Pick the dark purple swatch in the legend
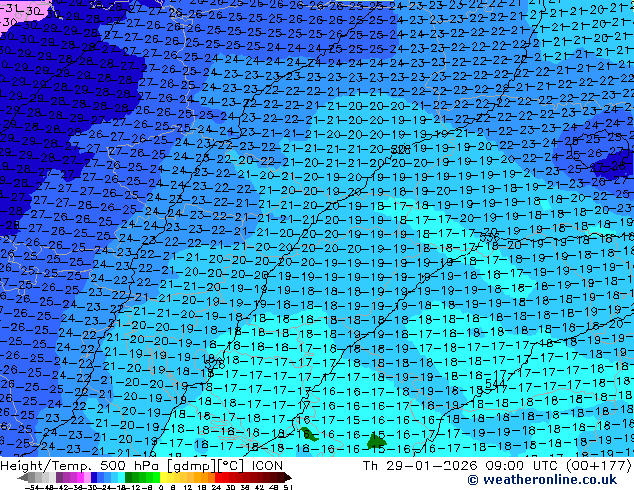This screenshot has width=634, height=490. [59, 478]
